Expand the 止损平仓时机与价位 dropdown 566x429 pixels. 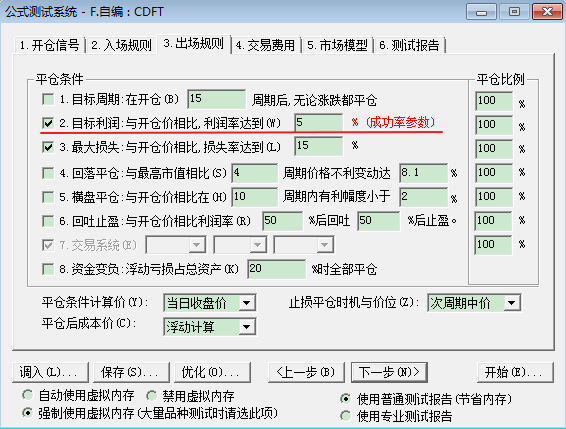click(x=474, y=303)
